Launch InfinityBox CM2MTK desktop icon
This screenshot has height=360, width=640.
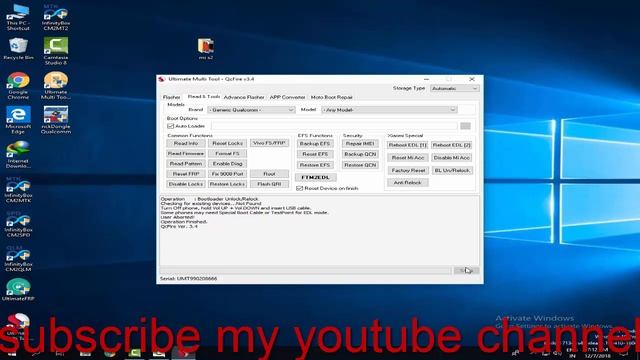click(18, 189)
